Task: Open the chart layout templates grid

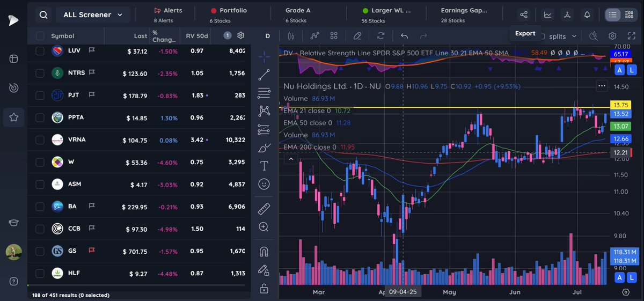Action: coord(334,36)
